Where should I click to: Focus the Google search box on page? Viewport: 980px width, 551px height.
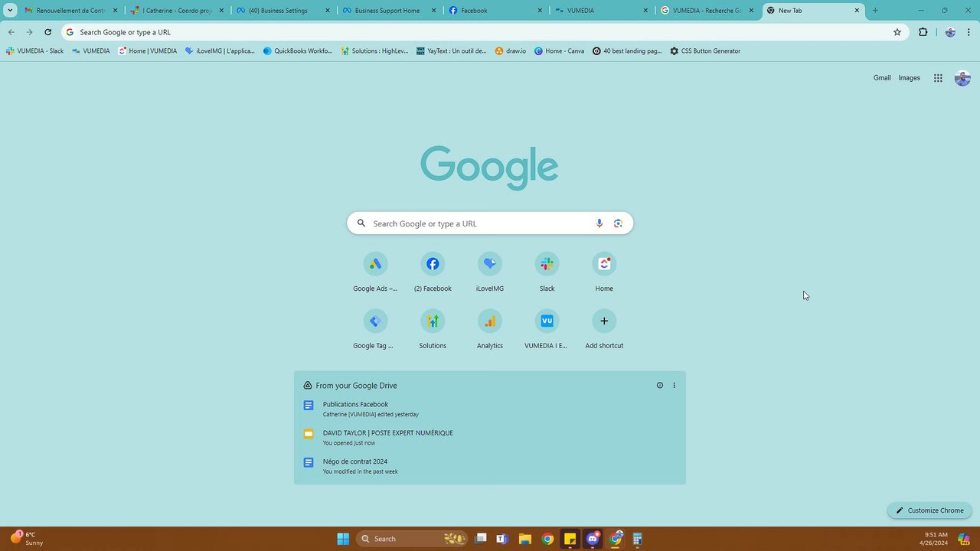point(490,223)
